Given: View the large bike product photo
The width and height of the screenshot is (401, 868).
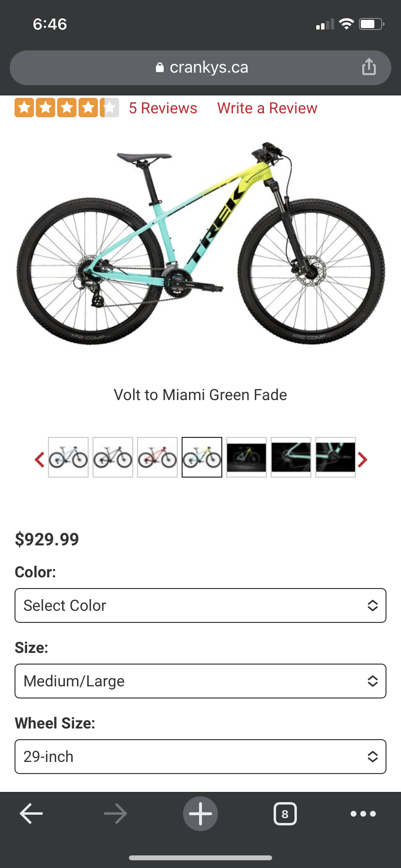Looking at the screenshot, I should pos(200,242).
